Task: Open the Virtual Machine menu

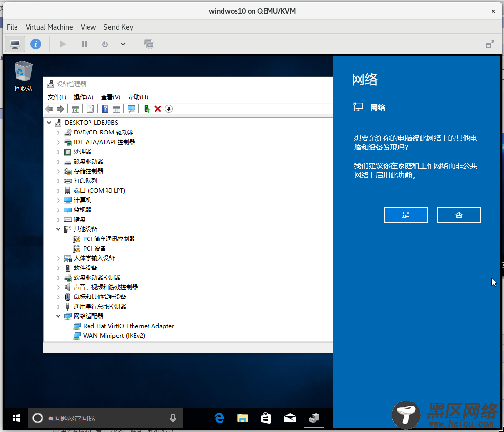Action: [49, 27]
